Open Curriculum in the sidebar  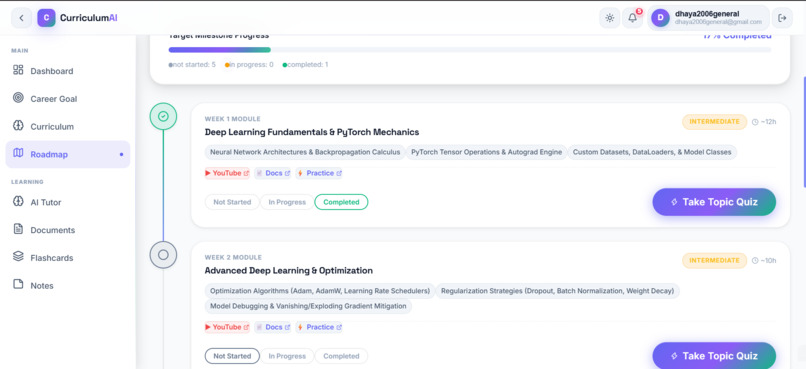pos(67,126)
